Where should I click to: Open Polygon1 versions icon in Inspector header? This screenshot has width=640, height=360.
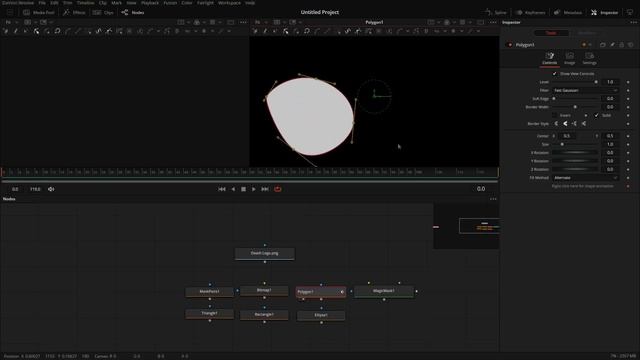coord(602,45)
